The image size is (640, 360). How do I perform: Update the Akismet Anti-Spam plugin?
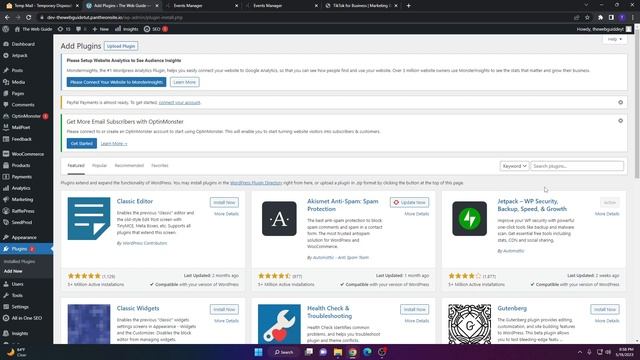pyautogui.click(x=409, y=202)
